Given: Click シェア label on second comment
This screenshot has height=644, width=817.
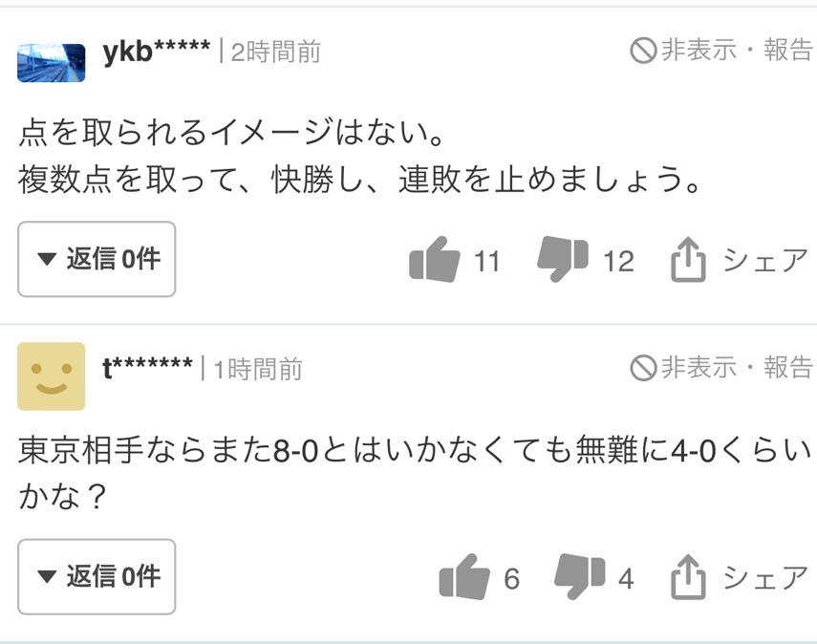Looking at the screenshot, I should 764,577.
